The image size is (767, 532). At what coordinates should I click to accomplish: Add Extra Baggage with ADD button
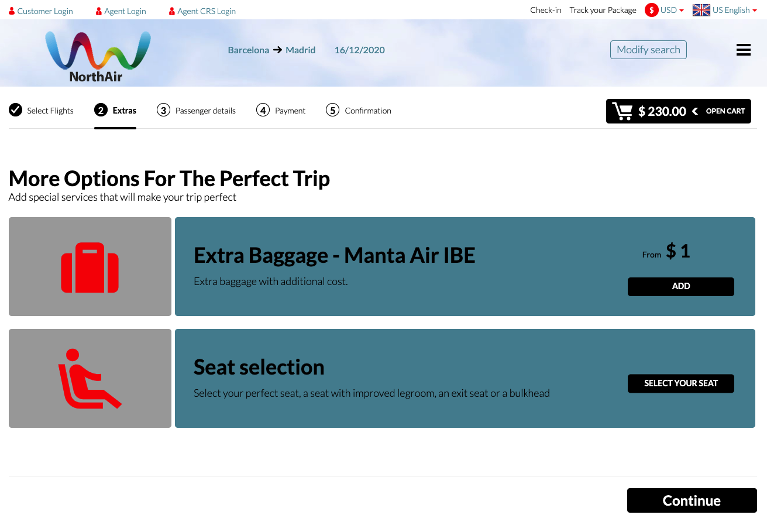[681, 286]
